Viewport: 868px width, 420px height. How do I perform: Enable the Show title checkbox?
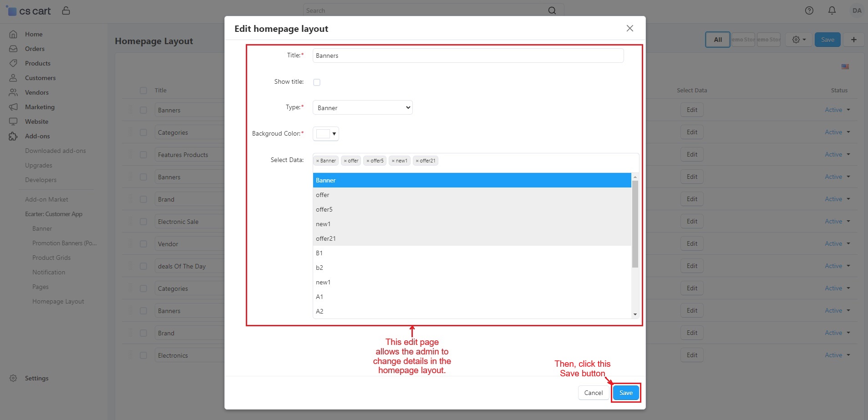(317, 82)
